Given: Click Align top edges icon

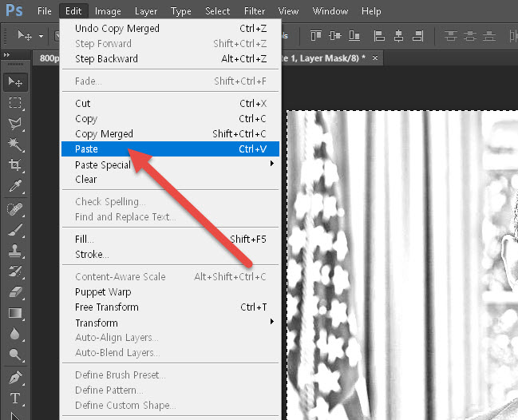Looking at the screenshot, I should tap(316, 35).
